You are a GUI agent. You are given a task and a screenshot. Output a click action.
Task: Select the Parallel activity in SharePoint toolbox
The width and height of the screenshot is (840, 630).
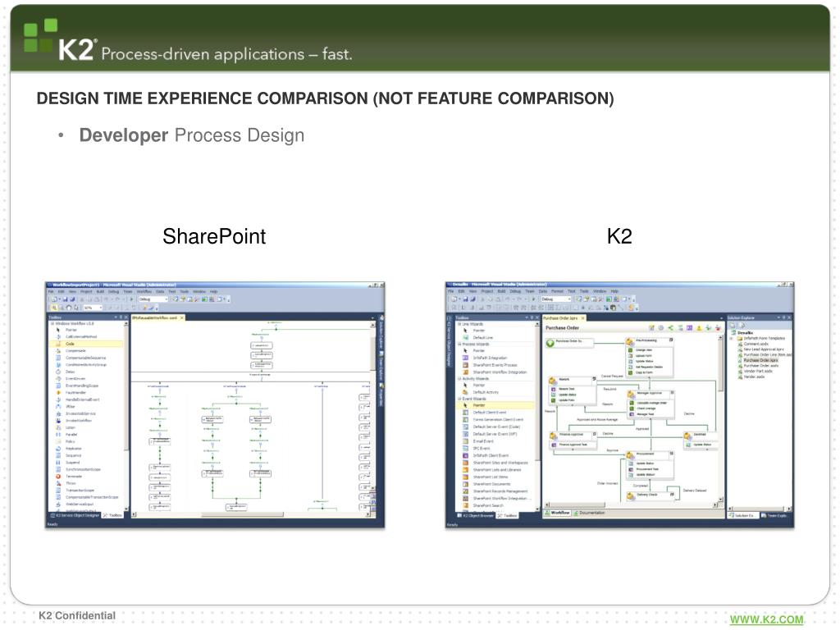(x=71, y=435)
